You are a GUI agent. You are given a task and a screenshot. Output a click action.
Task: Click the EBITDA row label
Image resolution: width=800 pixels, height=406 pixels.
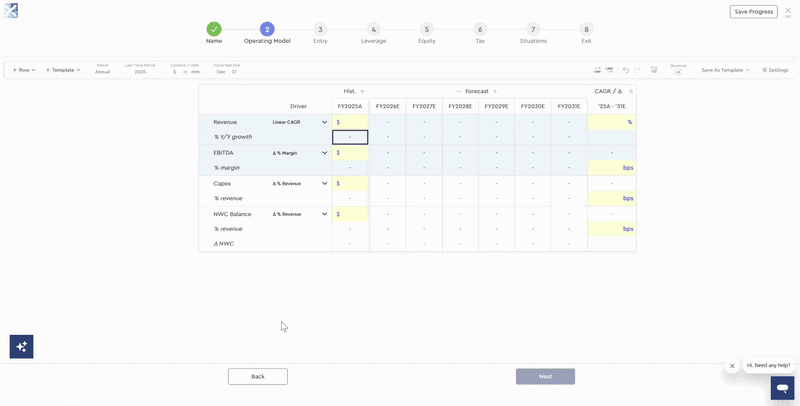point(222,153)
